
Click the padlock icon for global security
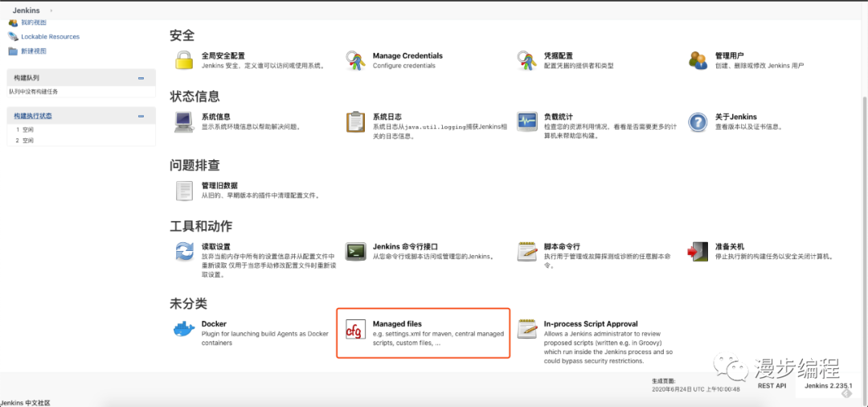point(184,60)
